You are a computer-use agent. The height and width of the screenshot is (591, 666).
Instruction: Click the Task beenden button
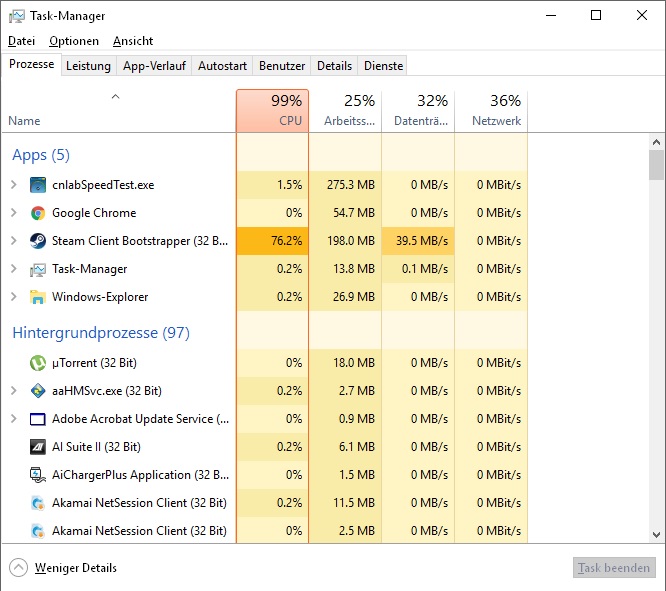click(x=614, y=568)
